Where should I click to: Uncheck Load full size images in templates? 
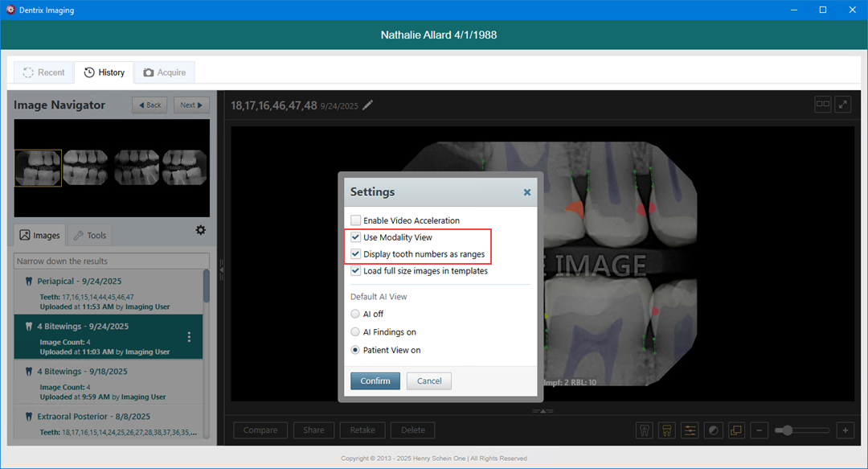pos(356,271)
